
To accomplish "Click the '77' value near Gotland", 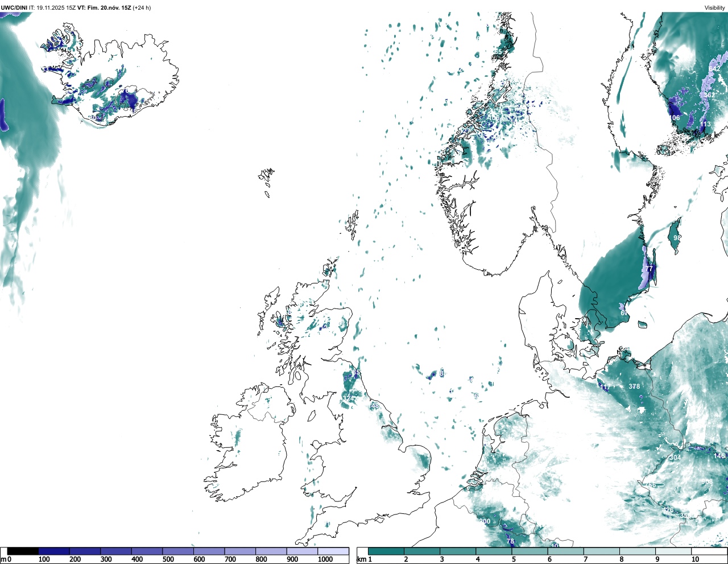I will point(649,269).
